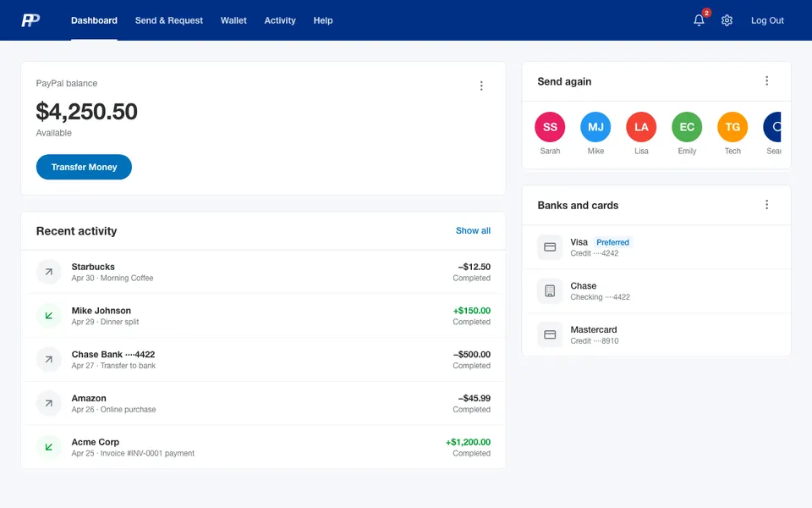Go to the Dashboard tab
This screenshot has width=812, height=508.
tap(94, 20)
